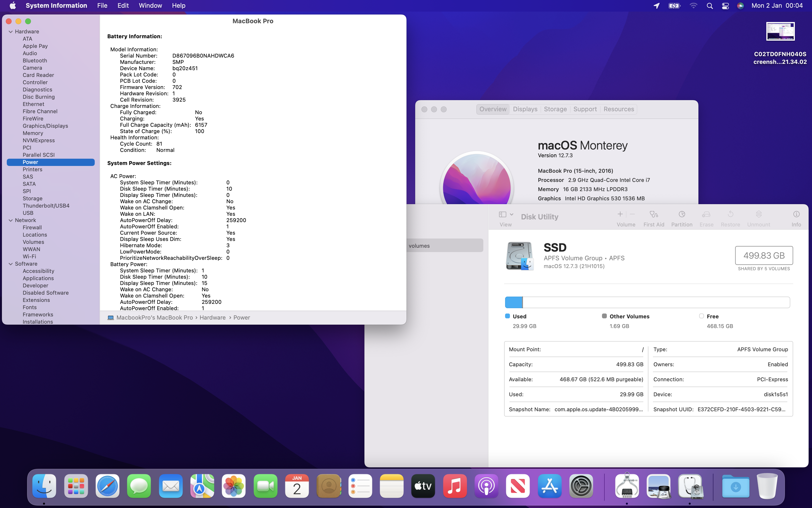Open the Info icon in Disk Utility

click(x=796, y=214)
